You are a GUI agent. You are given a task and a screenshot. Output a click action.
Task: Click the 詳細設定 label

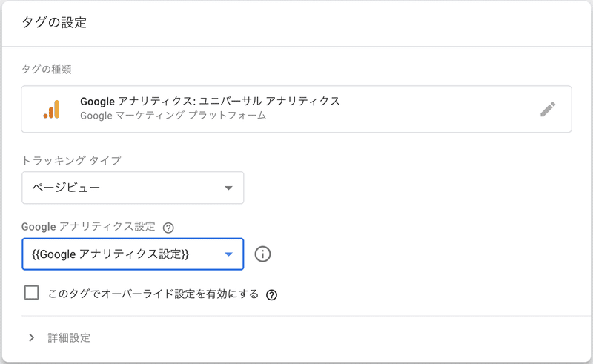[69, 337]
